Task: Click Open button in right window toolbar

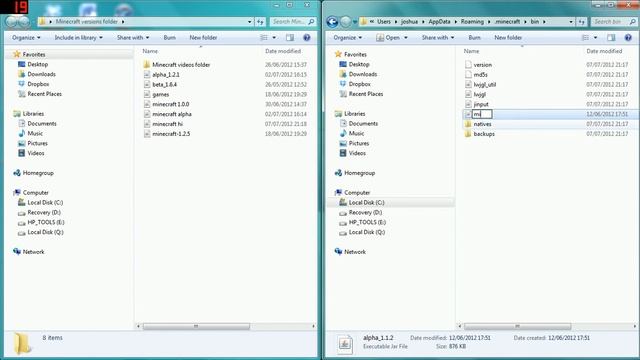Action: point(389,38)
